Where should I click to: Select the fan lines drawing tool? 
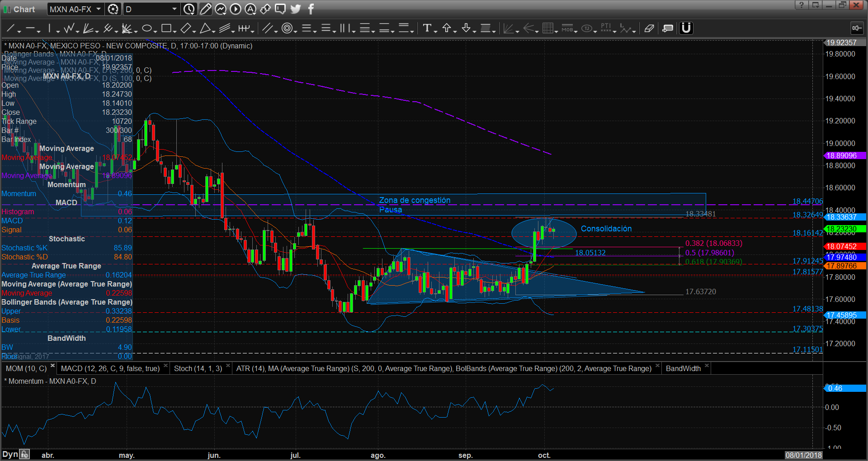[88, 28]
